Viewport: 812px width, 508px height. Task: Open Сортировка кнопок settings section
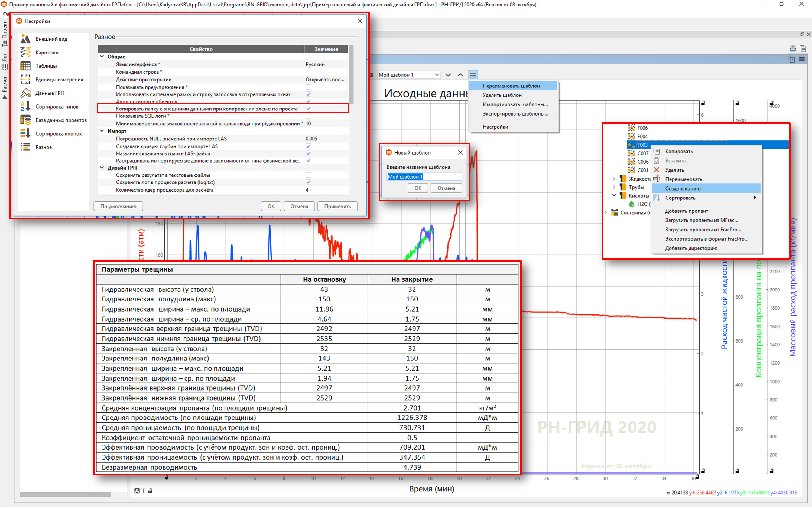click(x=59, y=133)
